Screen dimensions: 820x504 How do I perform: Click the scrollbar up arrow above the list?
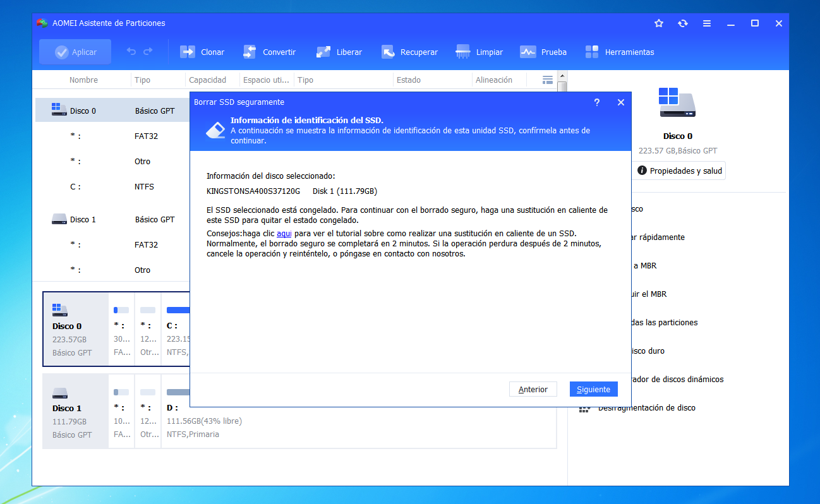[x=562, y=75]
